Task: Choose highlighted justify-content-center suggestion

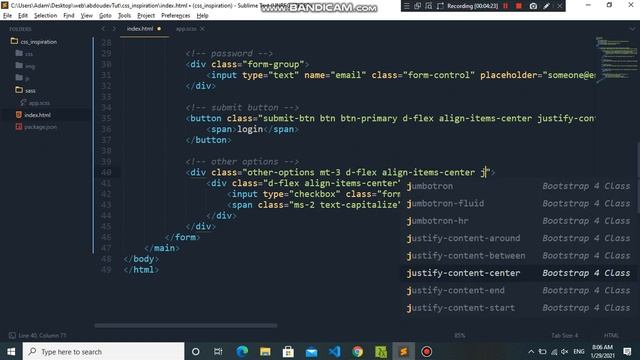Action: (x=518, y=273)
